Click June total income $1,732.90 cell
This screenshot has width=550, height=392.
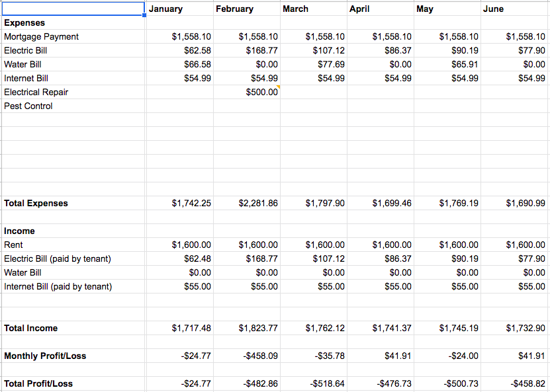(x=514, y=329)
